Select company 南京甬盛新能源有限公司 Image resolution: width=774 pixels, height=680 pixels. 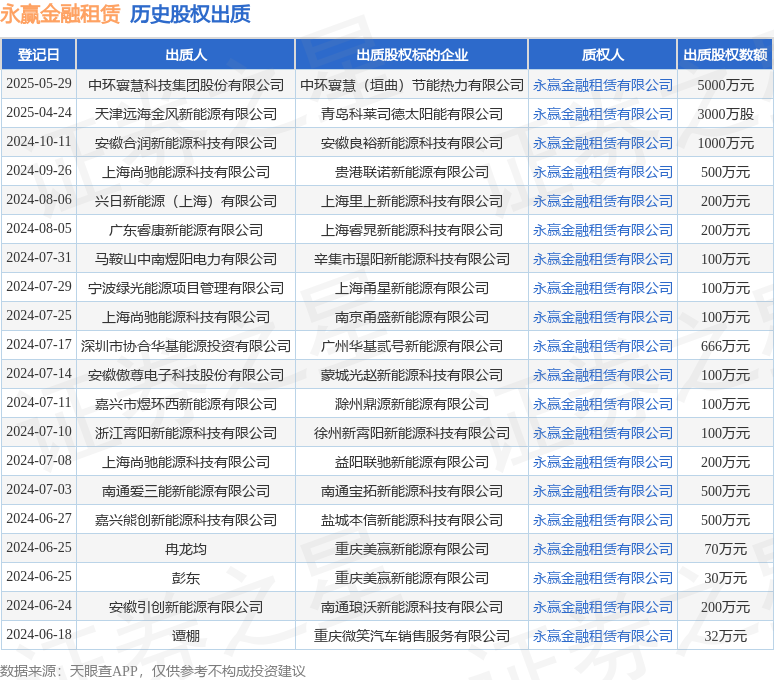click(x=412, y=317)
